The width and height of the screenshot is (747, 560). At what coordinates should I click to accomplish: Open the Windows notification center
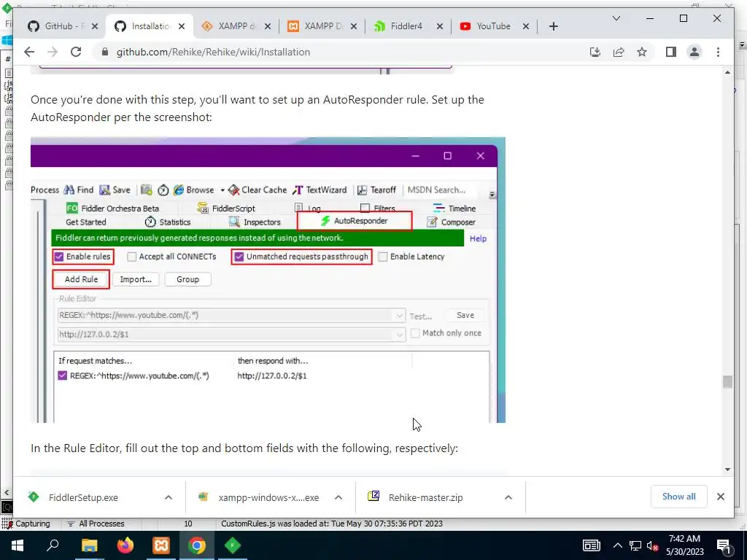click(723, 546)
